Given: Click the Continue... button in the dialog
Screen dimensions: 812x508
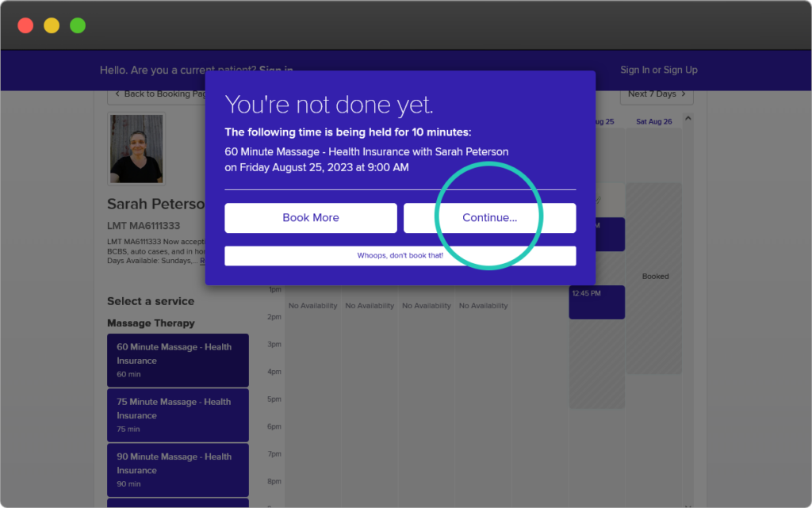Looking at the screenshot, I should [x=489, y=218].
